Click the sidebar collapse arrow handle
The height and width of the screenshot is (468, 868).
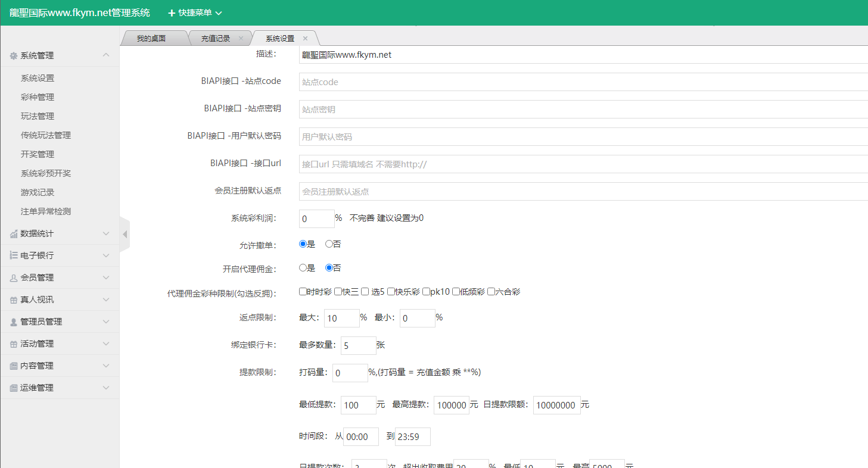(x=125, y=234)
